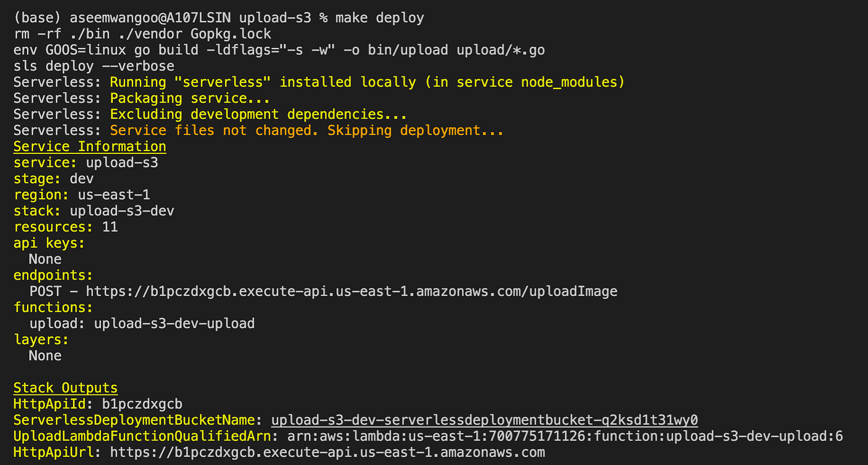Click the HttpApiId value b1pczdxgcb

[142, 404]
